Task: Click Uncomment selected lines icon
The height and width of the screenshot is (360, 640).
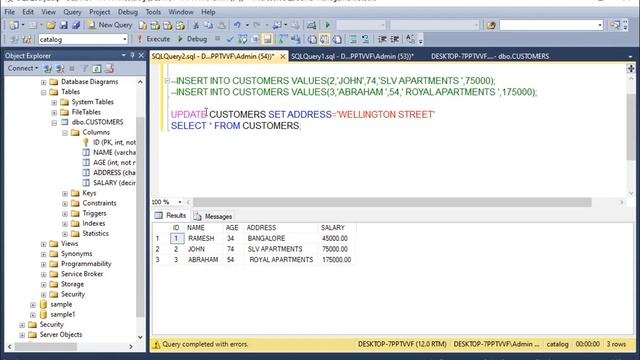Action: [x=365, y=39]
